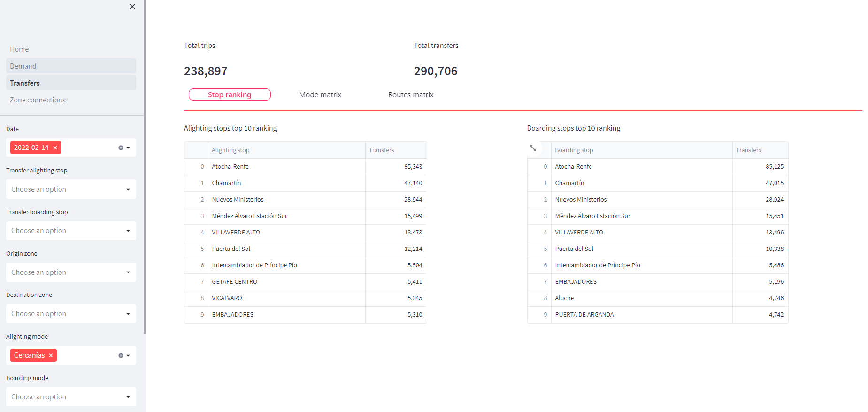The width and height of the screenshot is (868, 412).
Task: Switch to the Routes matrix tab
Action: pos(410,95)
